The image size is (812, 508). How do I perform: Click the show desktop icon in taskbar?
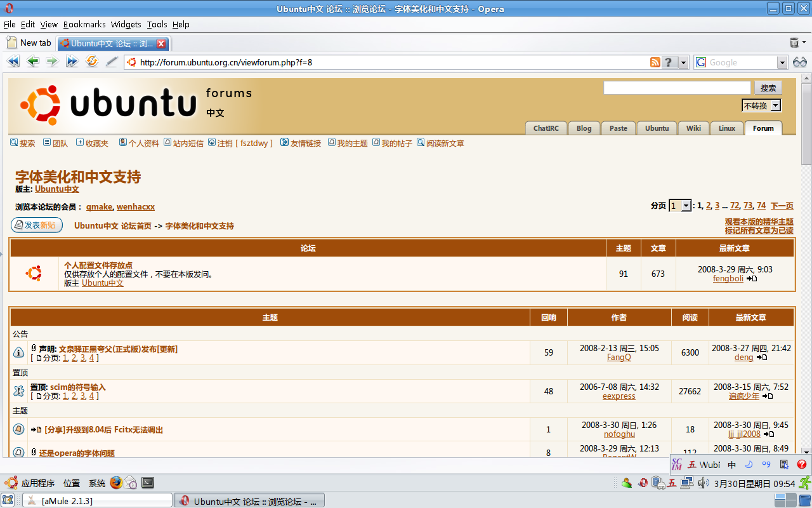8,500
